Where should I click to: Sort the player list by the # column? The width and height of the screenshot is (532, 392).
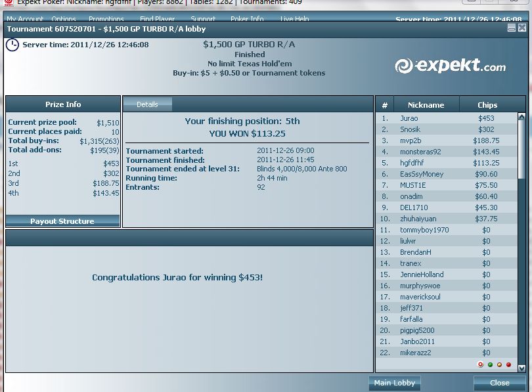pyautogui.click(x=385, y=105)
